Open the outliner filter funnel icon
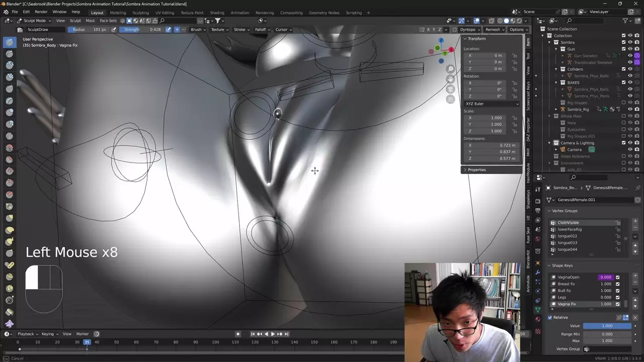Image resolution: width=644 pixels, height=362 pixels. tap(625, 21)
